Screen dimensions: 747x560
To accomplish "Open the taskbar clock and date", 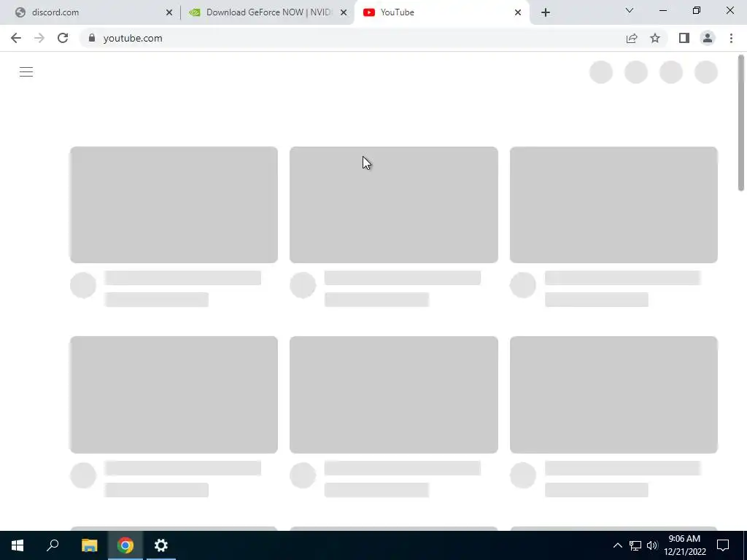I will point(685,545).
